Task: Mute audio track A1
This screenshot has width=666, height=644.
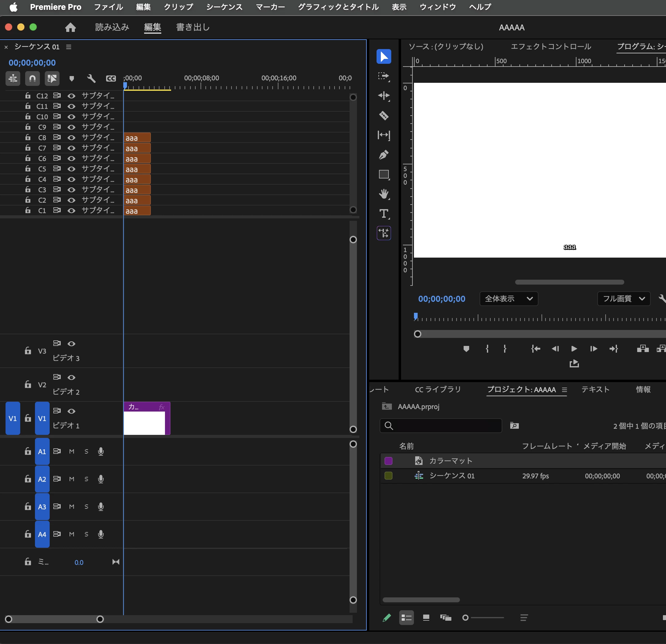Action: tap(72, 451)
